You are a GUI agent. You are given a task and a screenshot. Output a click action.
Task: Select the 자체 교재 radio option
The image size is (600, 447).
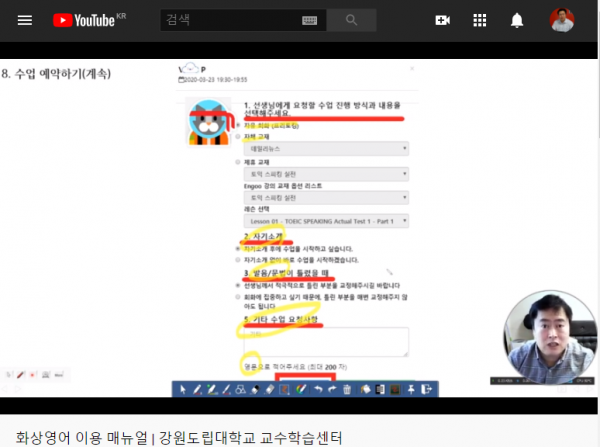pyautogui.click(x=238, y=136)
